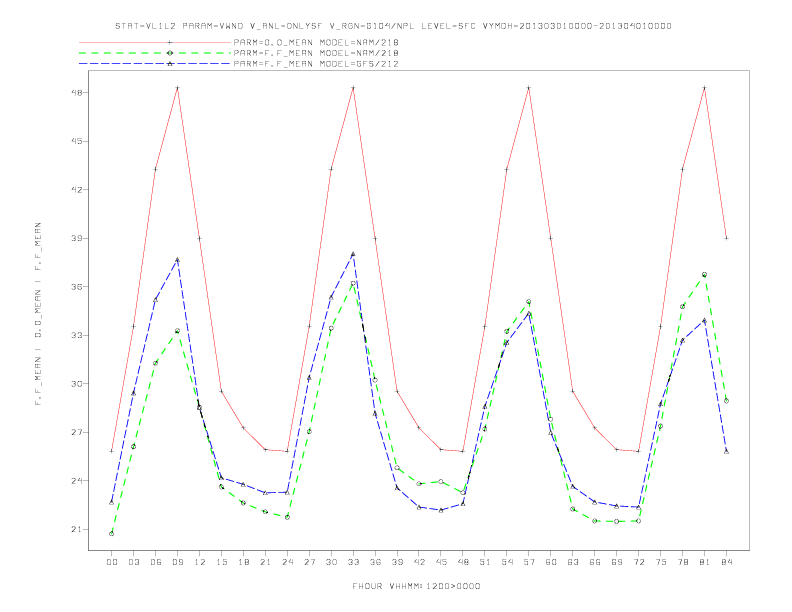Click x-axis forecast hour label 03
792x612 pixels.
click(x=133, y=562)
